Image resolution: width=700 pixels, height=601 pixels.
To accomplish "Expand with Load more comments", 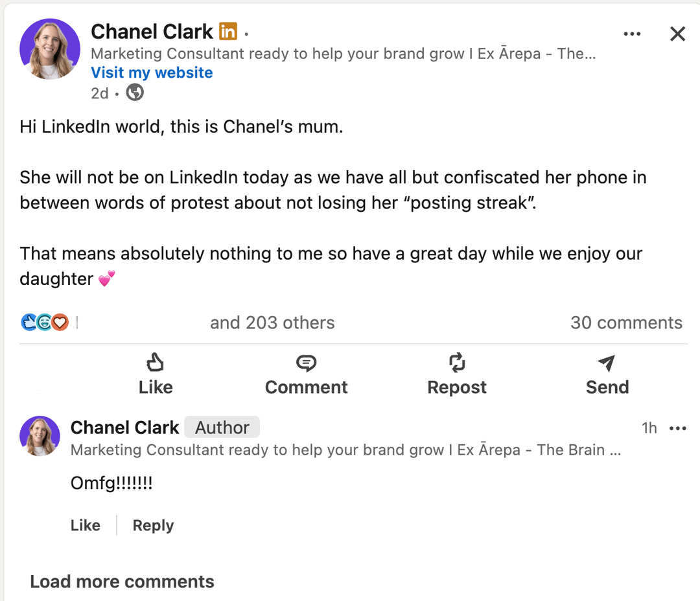I will click(122, 582).
